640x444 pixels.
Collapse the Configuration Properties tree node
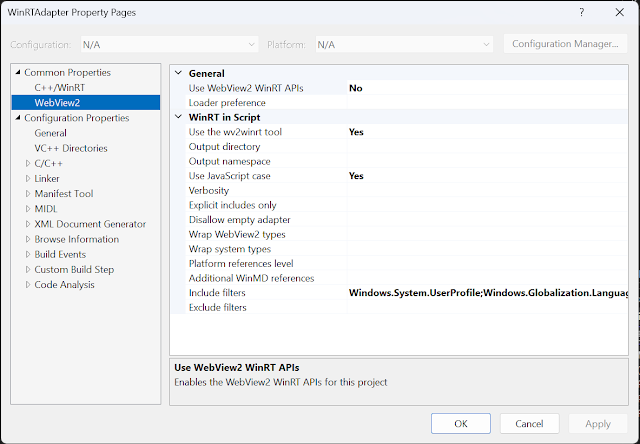coord(18,118)
